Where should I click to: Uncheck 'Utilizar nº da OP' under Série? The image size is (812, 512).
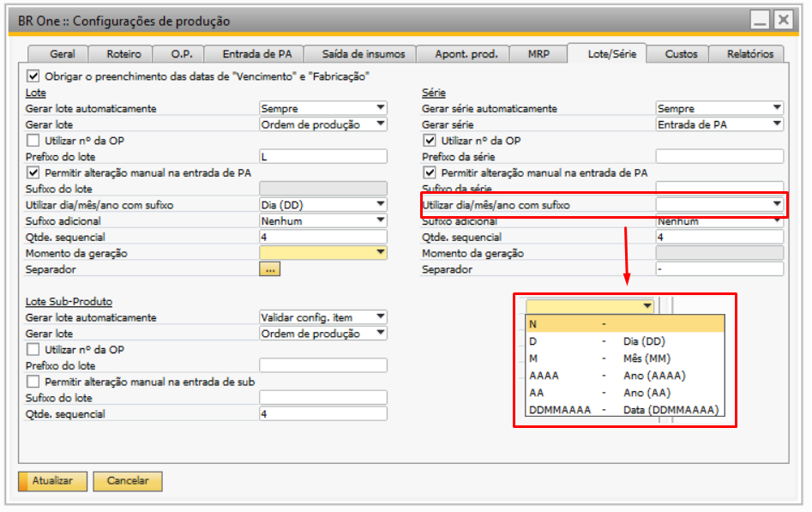click(x=430, y=141)
